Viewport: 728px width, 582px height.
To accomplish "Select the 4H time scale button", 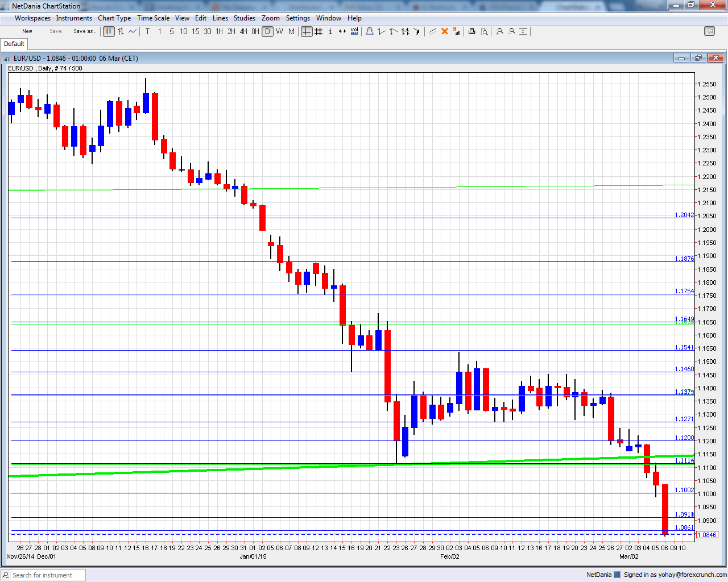I will click(x=243, y=31).
